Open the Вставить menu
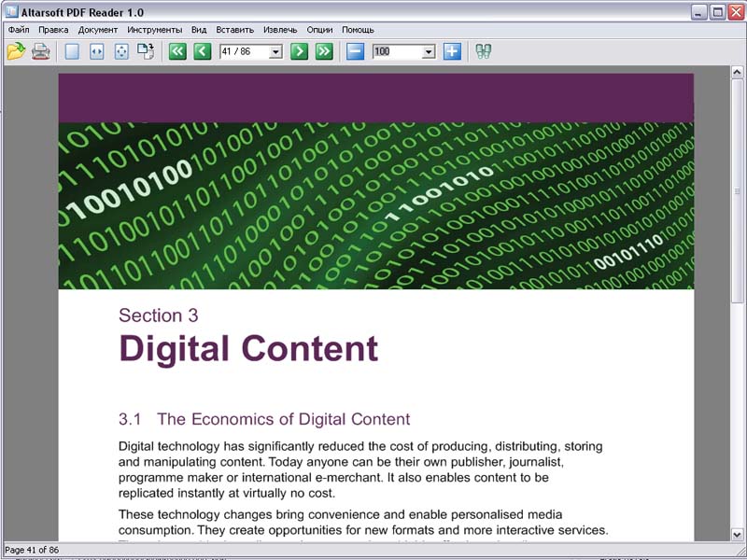This screenshot has width=747, height=560. point(235,30)
